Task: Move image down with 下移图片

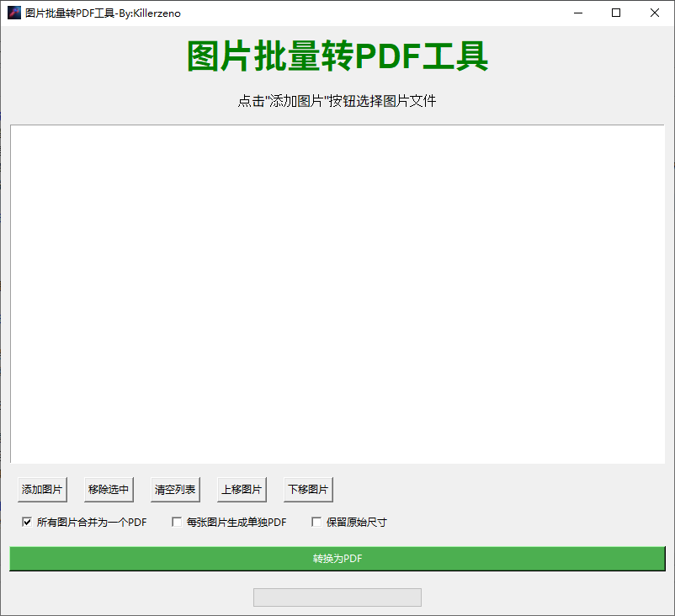Action: 308,490
